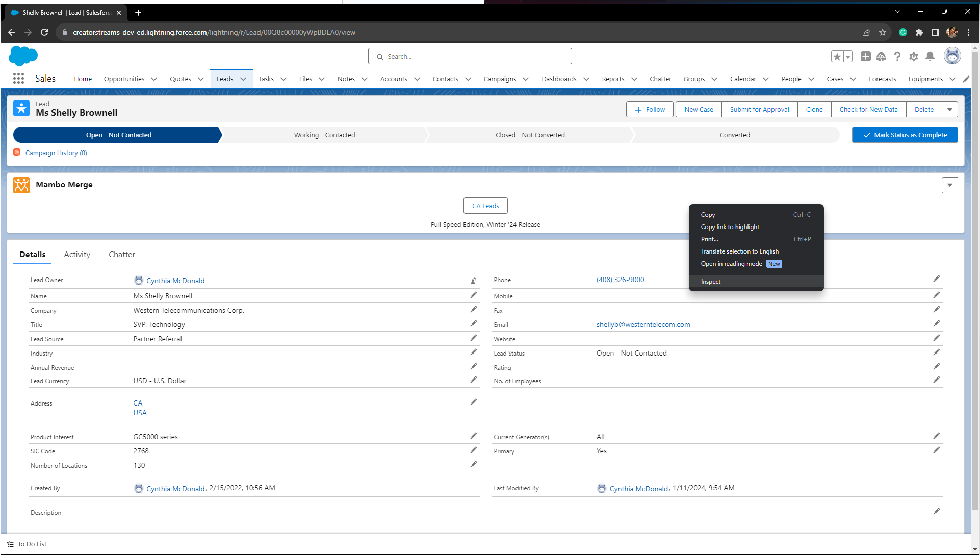Edit the Company field using its pencil icon
Screen dimensions: 980x555
(474, 309)
